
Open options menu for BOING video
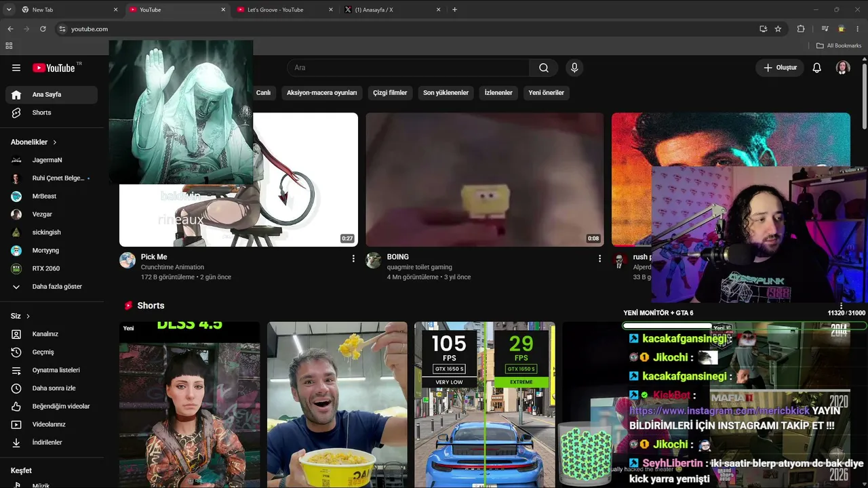tap(599, 258)
